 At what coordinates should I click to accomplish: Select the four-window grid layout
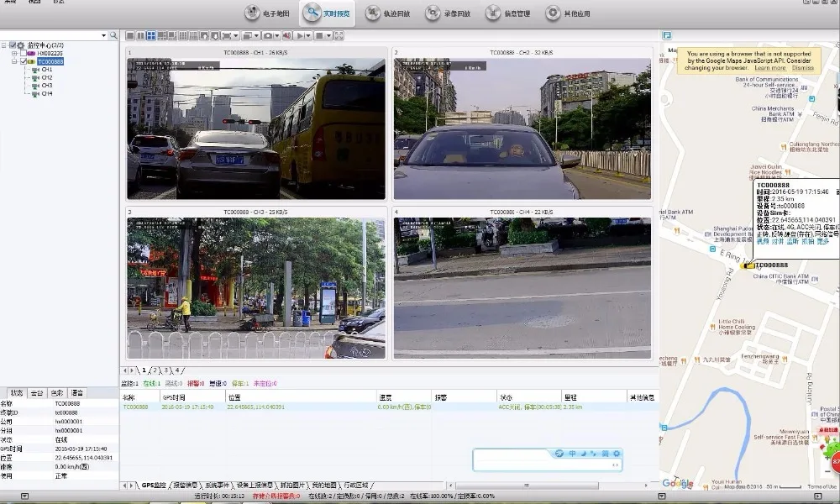(x=151, y=36)
